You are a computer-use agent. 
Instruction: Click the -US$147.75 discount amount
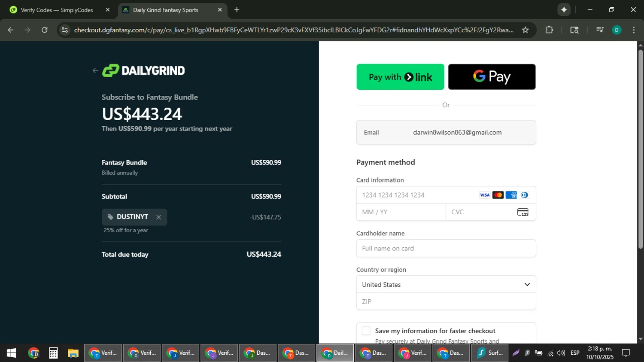coord(265,217)
